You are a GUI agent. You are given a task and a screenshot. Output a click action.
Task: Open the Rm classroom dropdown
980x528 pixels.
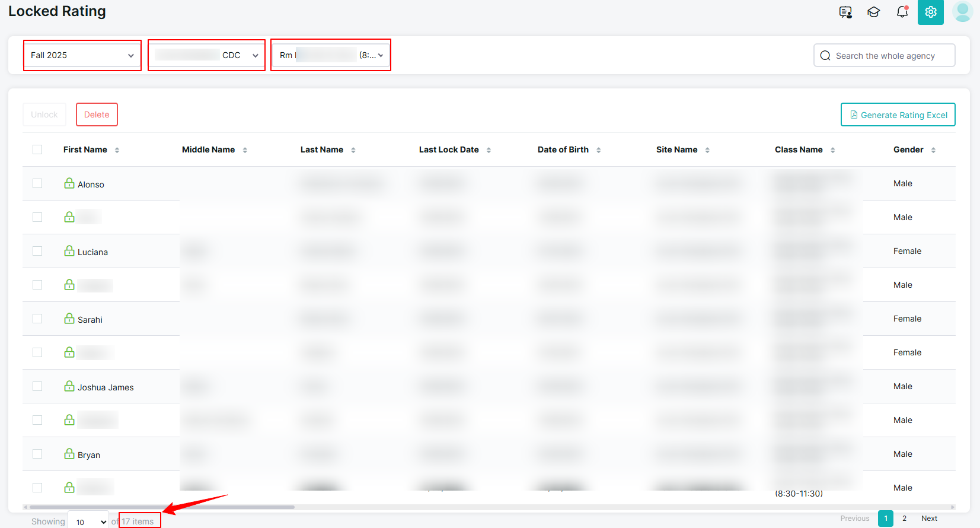(x=331, y=55)
